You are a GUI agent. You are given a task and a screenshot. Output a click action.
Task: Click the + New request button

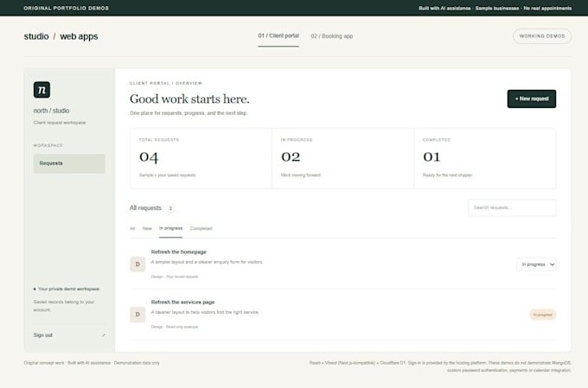(x=532, y=99)
